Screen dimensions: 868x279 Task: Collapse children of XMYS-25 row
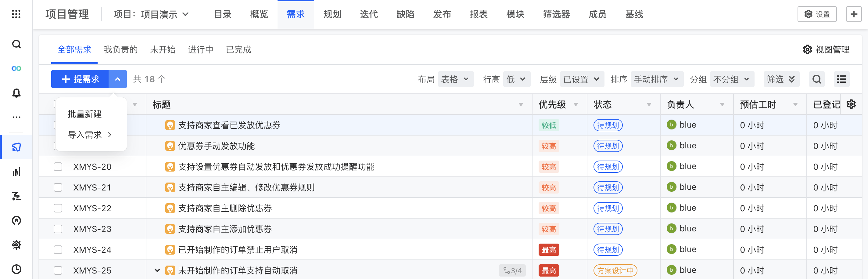(x=157, y=270)
